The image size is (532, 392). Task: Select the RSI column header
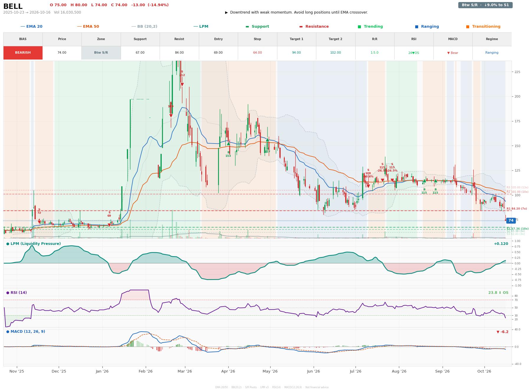(414, 39)
